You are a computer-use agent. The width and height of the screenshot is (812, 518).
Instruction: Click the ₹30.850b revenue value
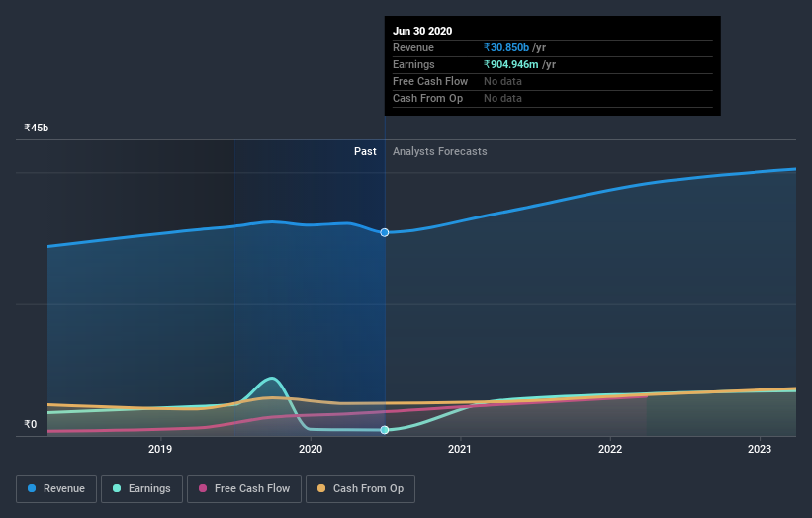pos(506,47)
